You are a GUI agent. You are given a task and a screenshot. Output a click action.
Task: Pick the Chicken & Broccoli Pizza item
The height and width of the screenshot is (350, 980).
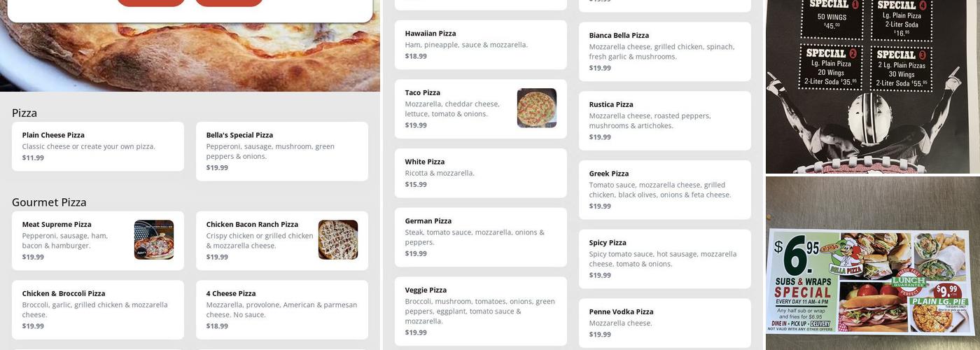click(x=98, y=309)
